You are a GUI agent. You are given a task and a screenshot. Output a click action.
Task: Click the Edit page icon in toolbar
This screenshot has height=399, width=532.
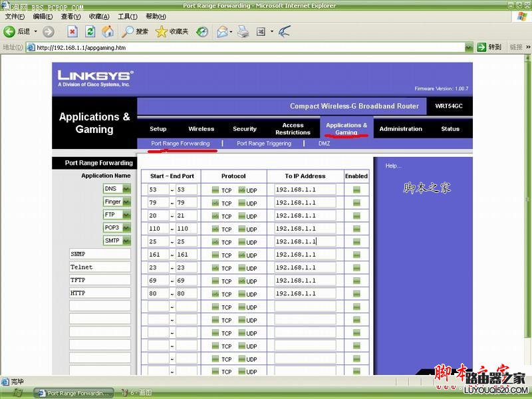[261, 31]
